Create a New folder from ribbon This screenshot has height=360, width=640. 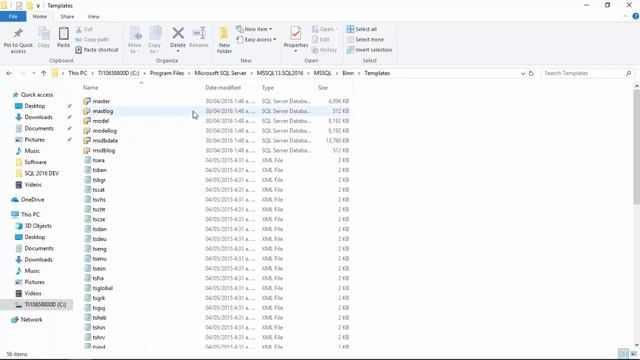pyautogui.click(x=224, y=40)
